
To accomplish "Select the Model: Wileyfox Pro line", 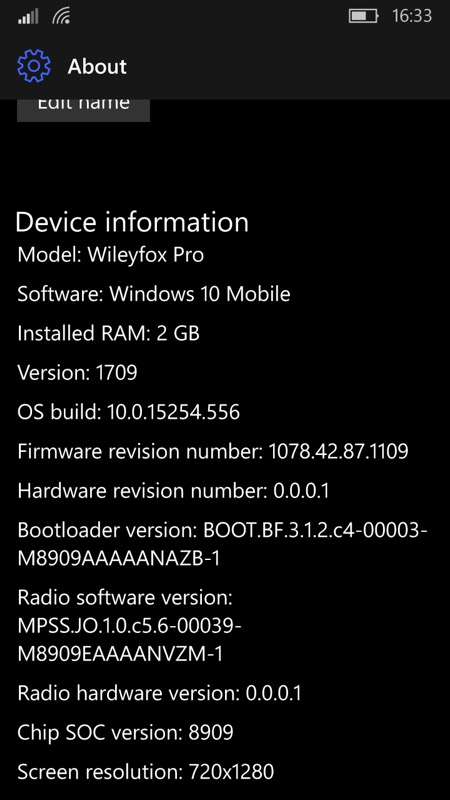I will (111, 255).
